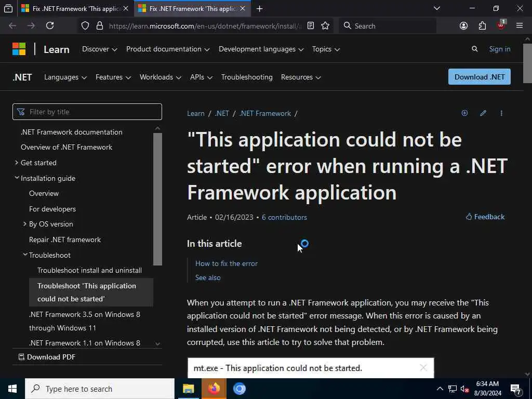Click the Firefox taskbar icon
Image resolution: width=532 pixels, height=399 pixels.
214,389
